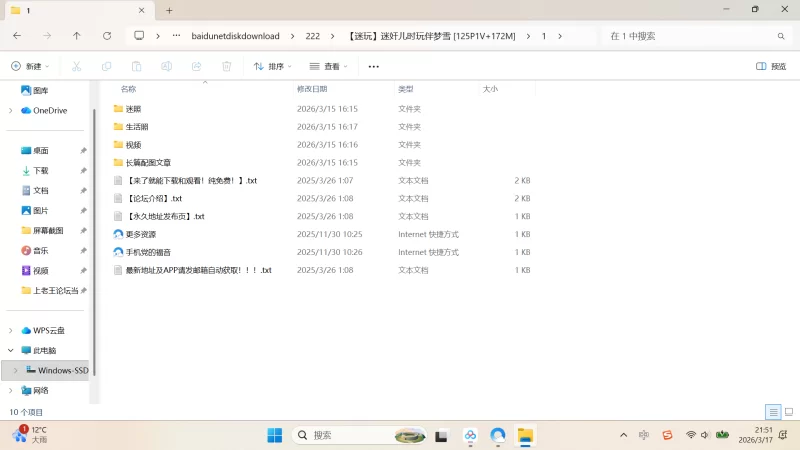Expand the OneDrive tree node
Viewport: 800px width, 450px height.
(11, 111)
